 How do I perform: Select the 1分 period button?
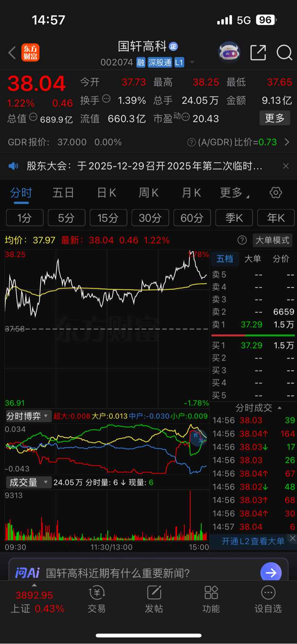point(25,218)
